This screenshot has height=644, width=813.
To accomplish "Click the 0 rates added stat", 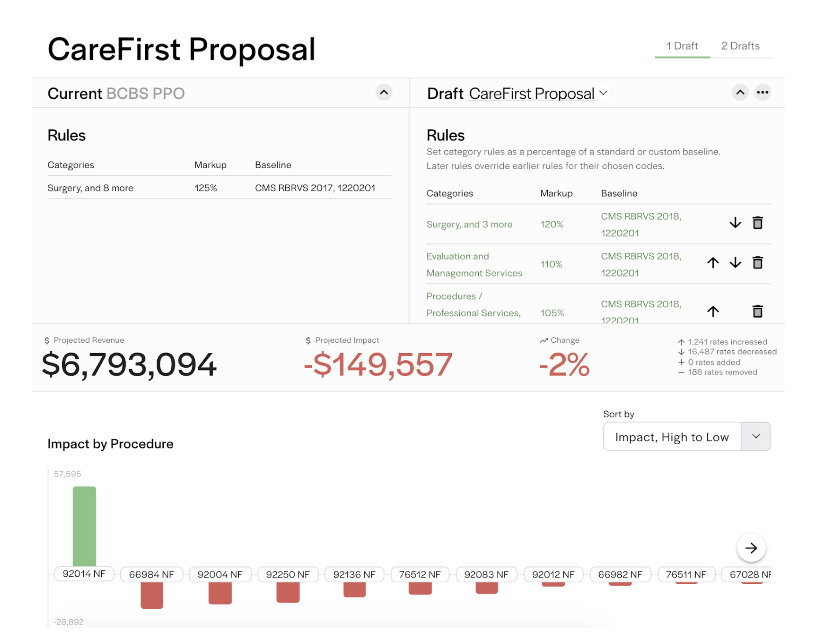I will [709, 362].
